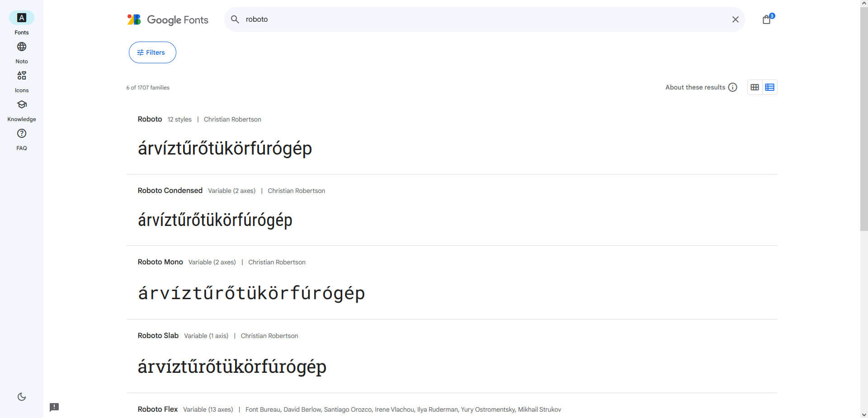The image size is (868, 418).
Task: Open the selected fonts shopping bag
Action: click(x=767, y=19)
